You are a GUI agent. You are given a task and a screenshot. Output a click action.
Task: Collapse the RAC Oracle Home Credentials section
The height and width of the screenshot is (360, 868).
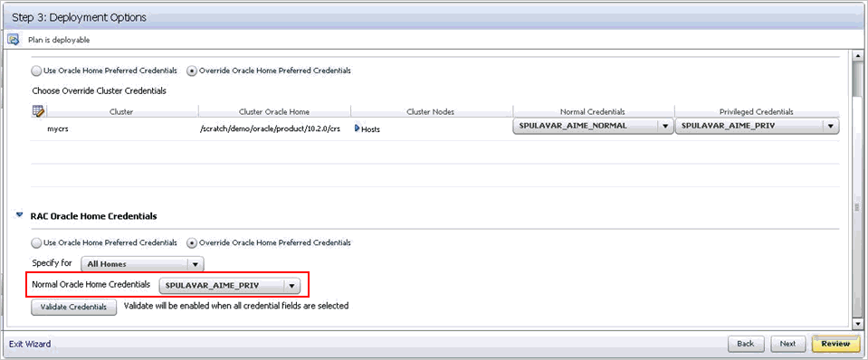click(20, 215)
